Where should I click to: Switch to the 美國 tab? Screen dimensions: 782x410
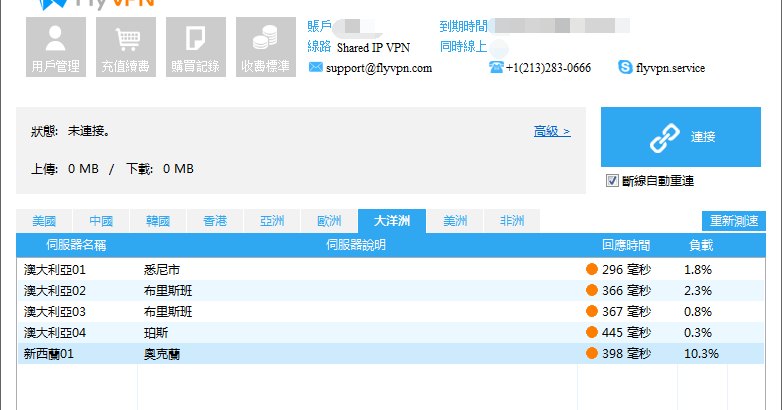click(x=44, y=221)
